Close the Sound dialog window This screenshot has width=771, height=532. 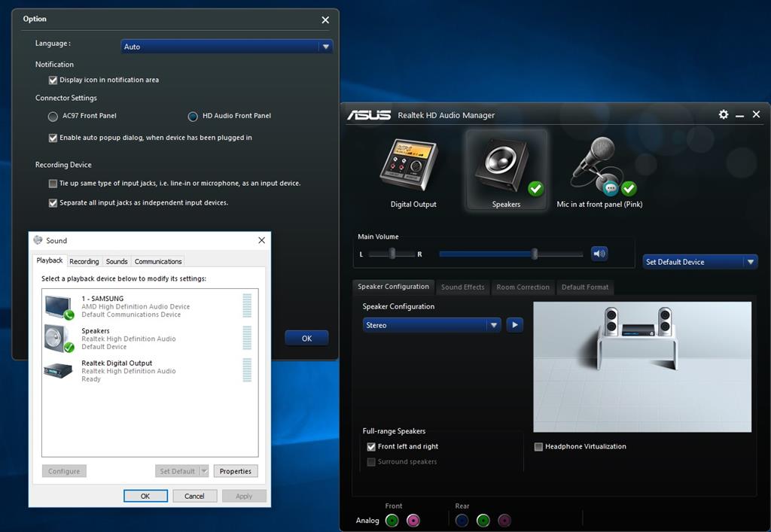[261, 240]
